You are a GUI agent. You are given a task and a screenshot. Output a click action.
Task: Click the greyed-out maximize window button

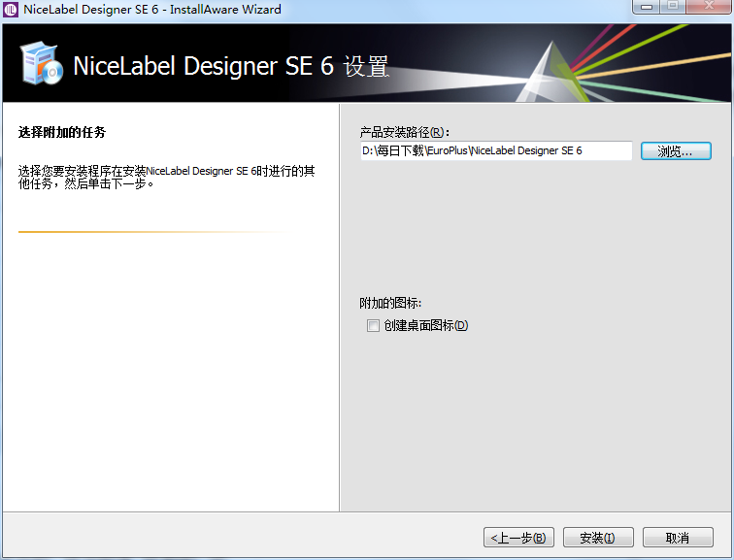pyautogui.click(x=672, y=8)
